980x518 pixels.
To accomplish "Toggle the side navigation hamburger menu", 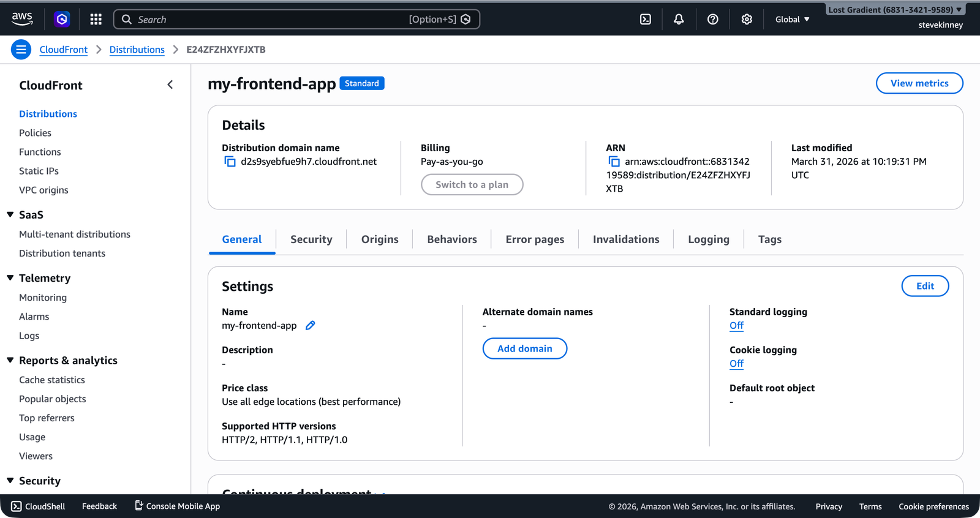I will click(x=21, y=50).
